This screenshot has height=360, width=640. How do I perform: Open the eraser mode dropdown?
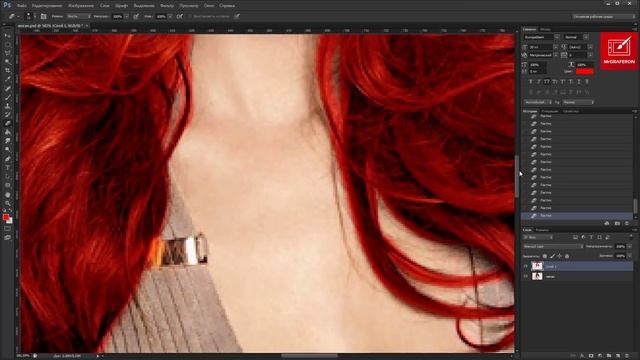[x=78, y=16]
